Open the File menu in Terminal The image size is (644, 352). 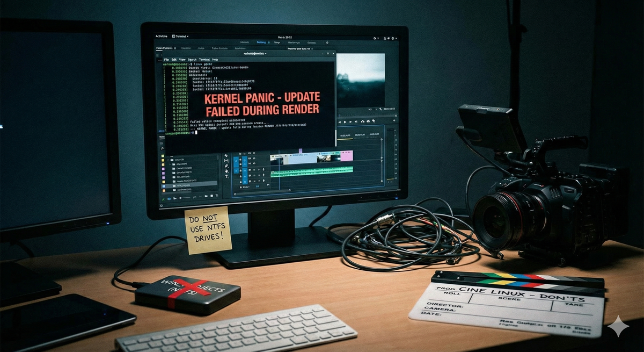166,60
